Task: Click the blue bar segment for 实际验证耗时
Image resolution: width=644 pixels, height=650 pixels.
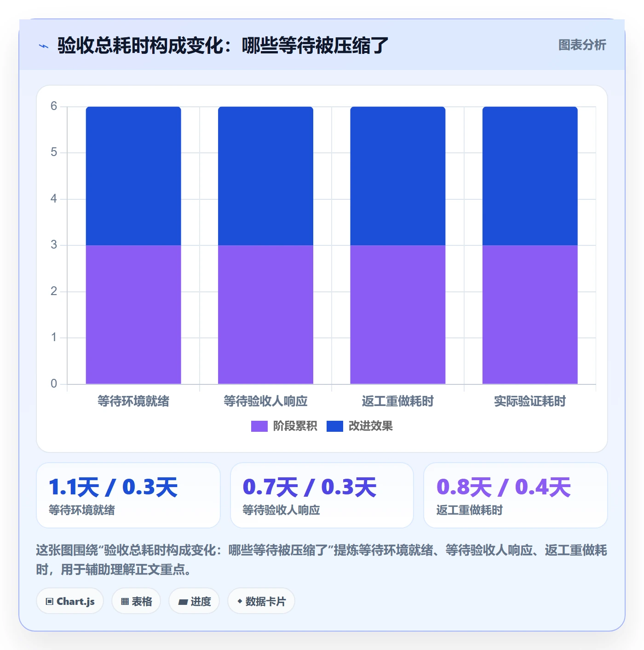Action: [530, 176]
